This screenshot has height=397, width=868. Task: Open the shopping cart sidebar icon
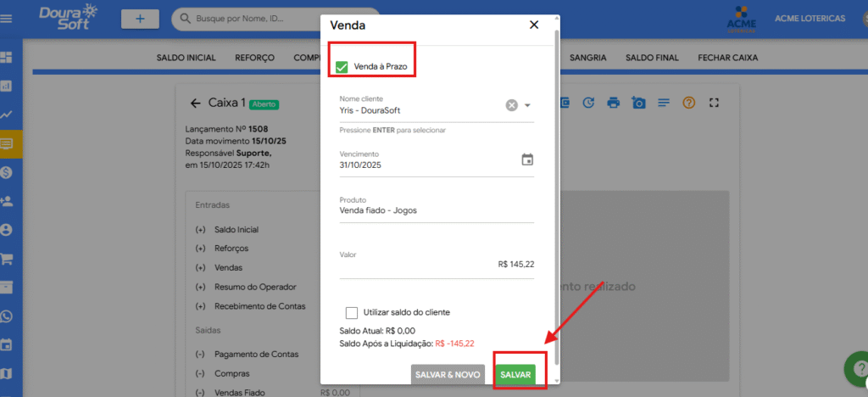click(x=7, y=259)
